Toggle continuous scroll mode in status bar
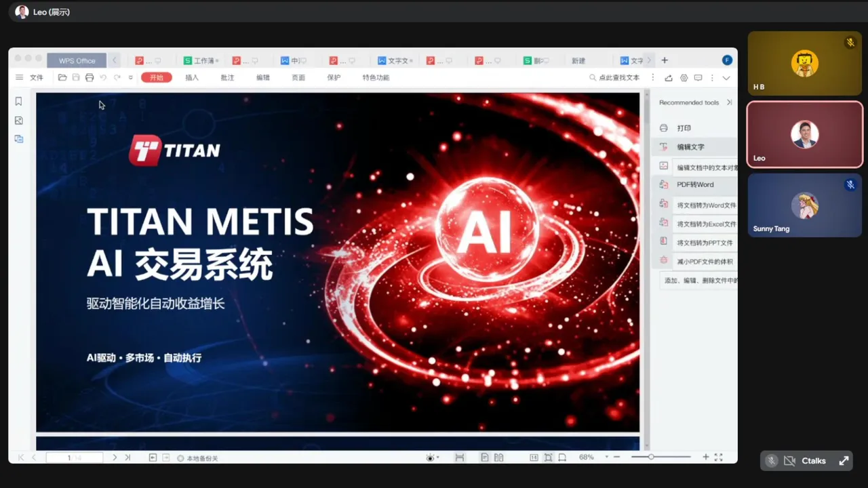The image size is (868, 488). [x=460, y=457]
